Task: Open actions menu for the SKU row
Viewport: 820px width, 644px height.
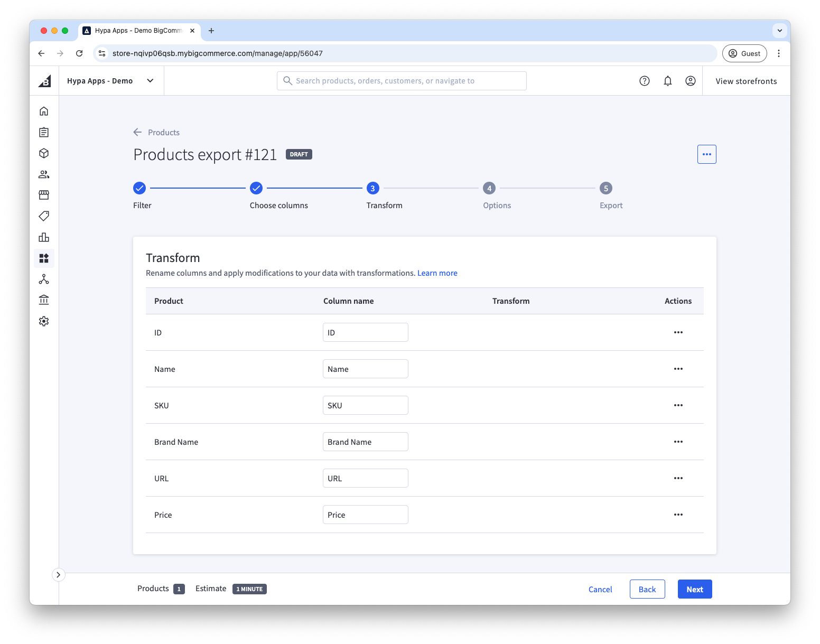Action: pos(678,405)
